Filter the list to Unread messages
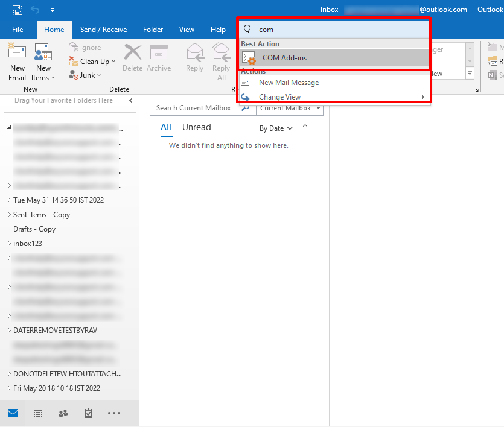Image resolution: width=504 pixels, height=427 pixels. [197, 127]
